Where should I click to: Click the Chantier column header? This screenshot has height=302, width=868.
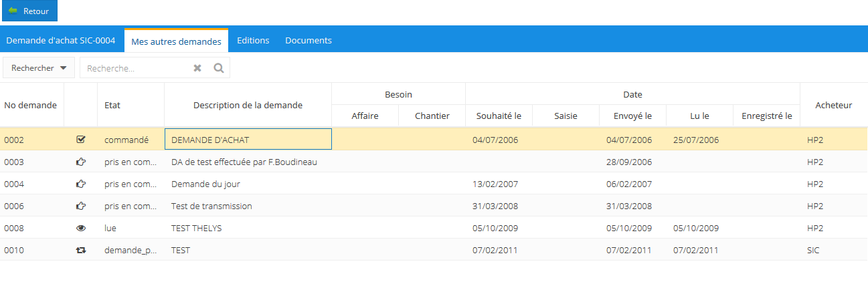(432, 116)
